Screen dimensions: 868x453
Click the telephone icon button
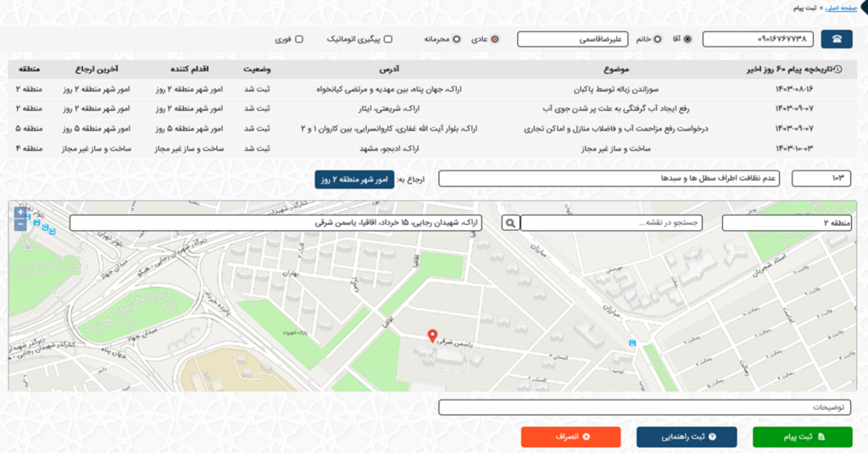[837, 39]
